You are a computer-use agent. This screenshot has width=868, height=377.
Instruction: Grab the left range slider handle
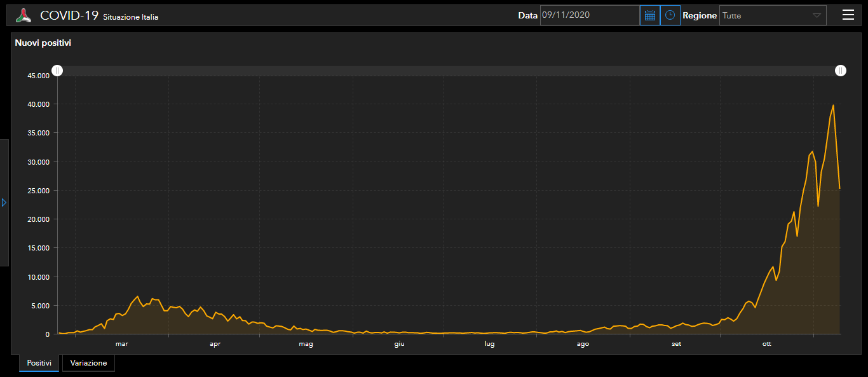pyautogui.click(x=57, y=71)
